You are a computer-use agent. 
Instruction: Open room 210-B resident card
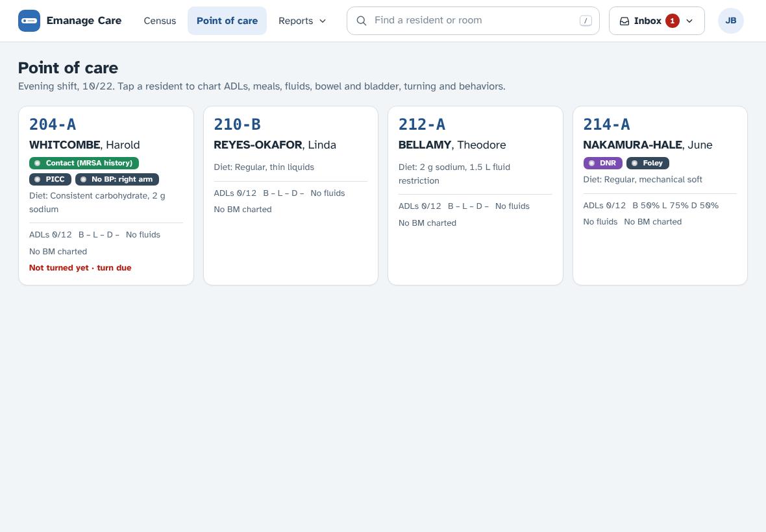(291, 196)
